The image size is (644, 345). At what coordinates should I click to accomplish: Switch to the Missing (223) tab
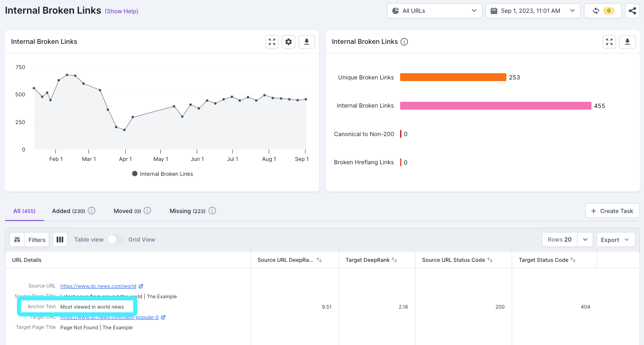tap(187, 211)
